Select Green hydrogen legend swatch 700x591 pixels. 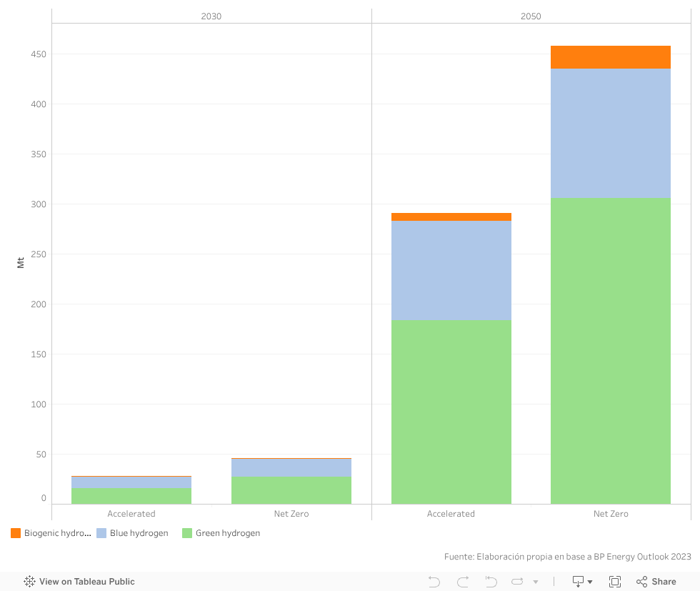[x=187, y=533]
